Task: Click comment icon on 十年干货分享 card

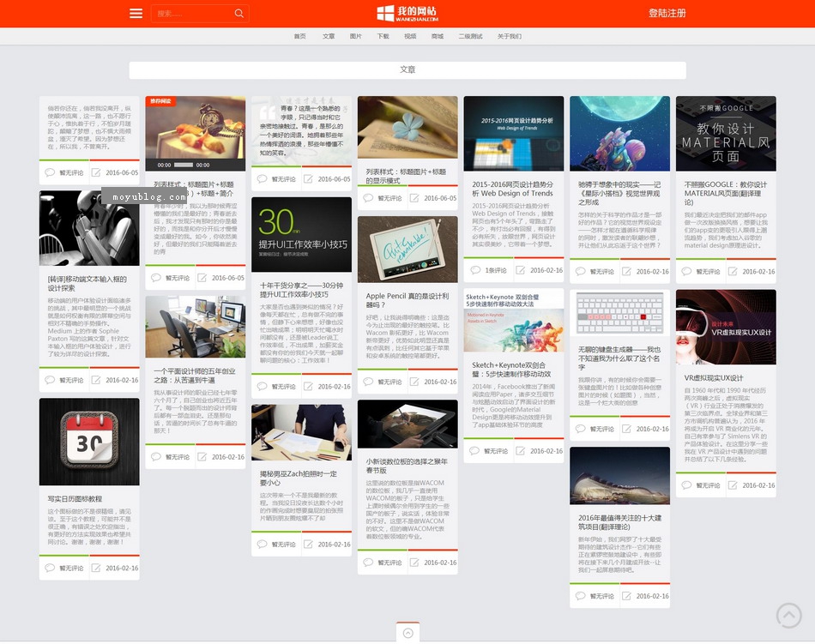Action: 262,386
